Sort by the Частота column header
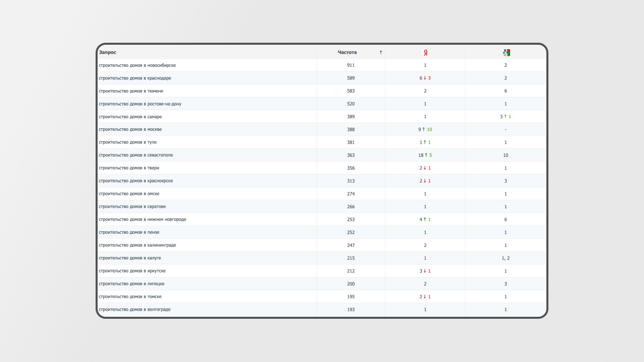 347,52
